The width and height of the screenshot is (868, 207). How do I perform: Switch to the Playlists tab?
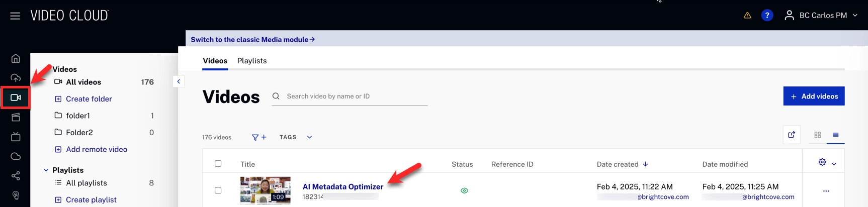tap(251, 61)
